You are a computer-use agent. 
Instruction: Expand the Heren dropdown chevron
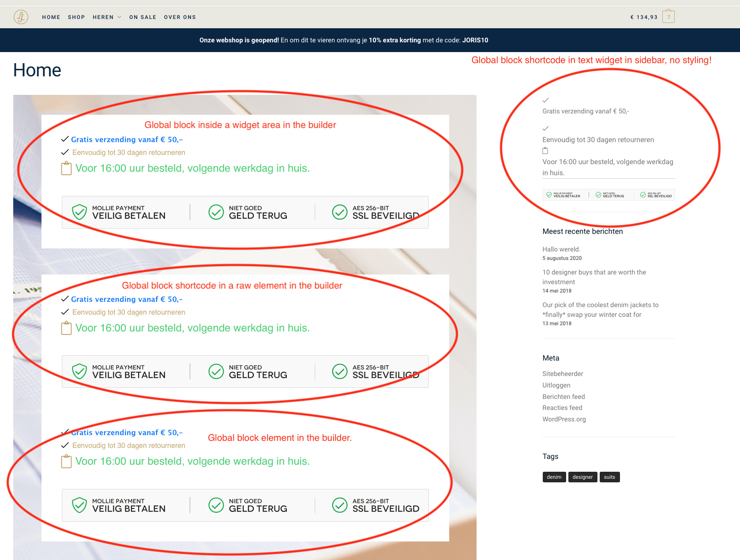[x=119, y=17]
